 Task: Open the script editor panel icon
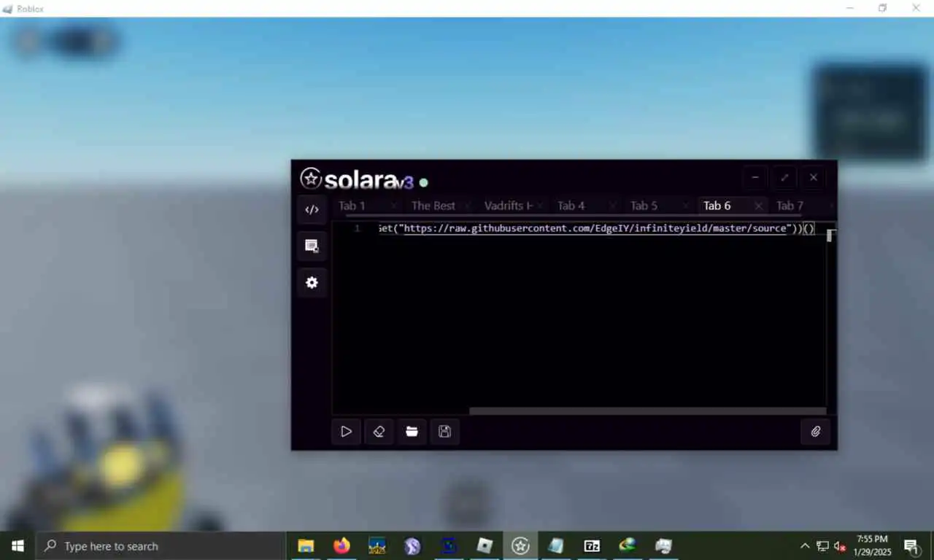pos(312,209)
